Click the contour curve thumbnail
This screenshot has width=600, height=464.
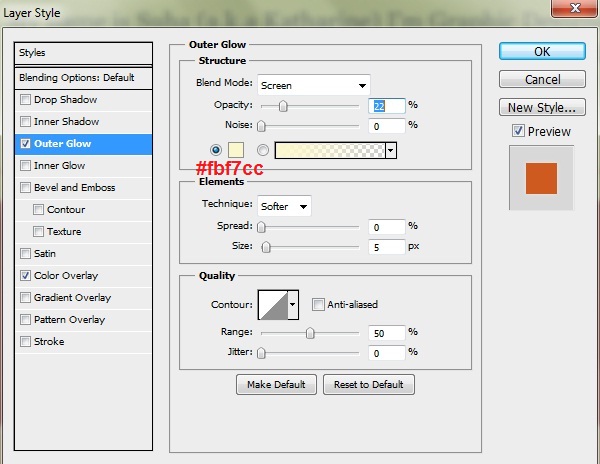point(272,304)
